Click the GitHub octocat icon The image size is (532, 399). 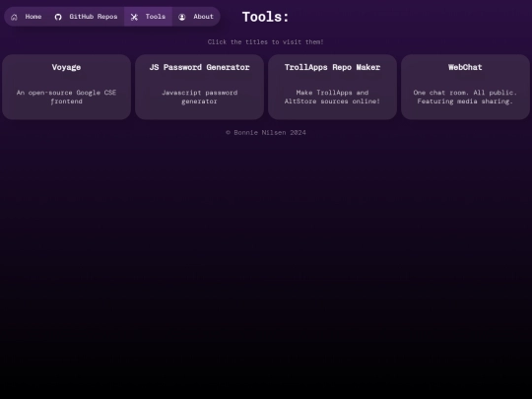click(58, 17)
